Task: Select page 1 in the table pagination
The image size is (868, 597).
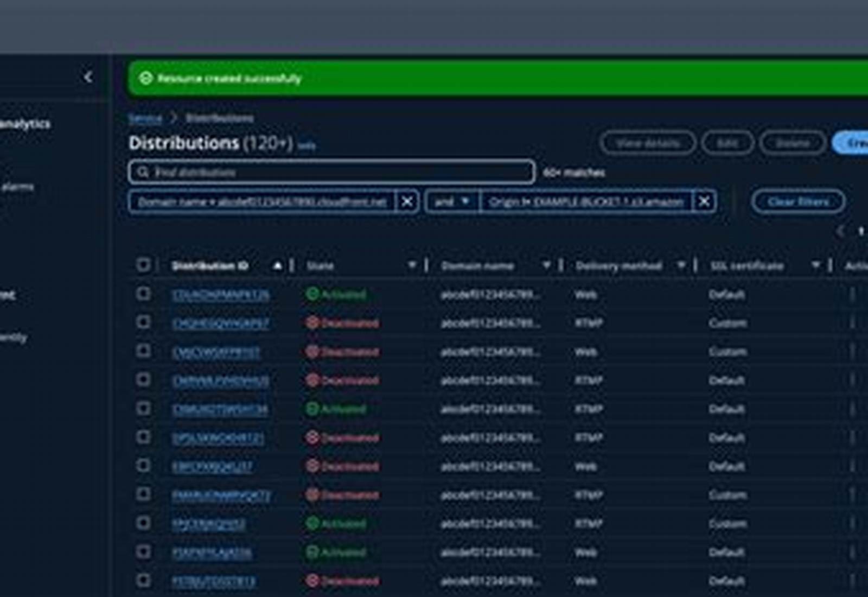Action: (x=861, y=232)
